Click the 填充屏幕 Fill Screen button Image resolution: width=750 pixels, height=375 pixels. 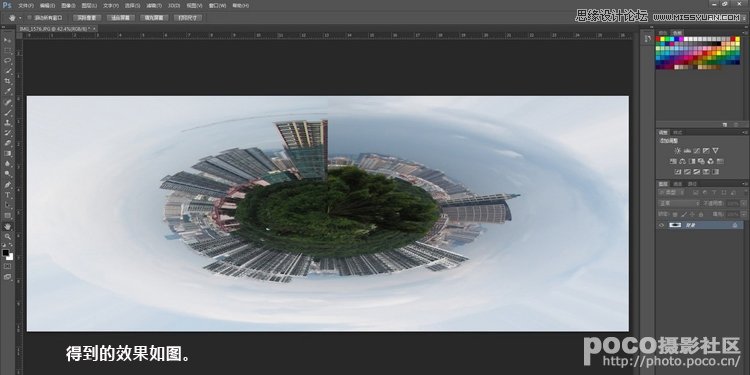tap(154, 18)
